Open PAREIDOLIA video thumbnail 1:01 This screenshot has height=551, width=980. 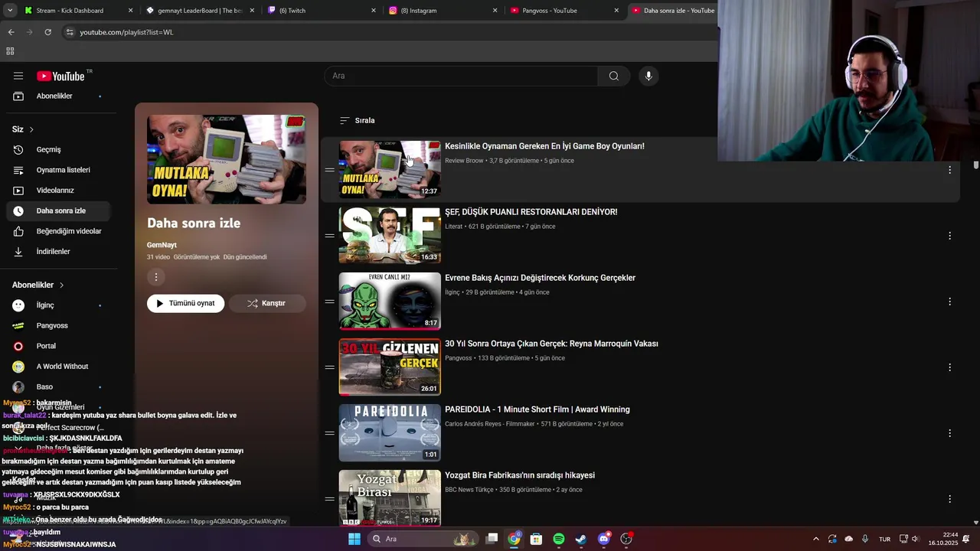pyautogui.click(x=390, y=433)
